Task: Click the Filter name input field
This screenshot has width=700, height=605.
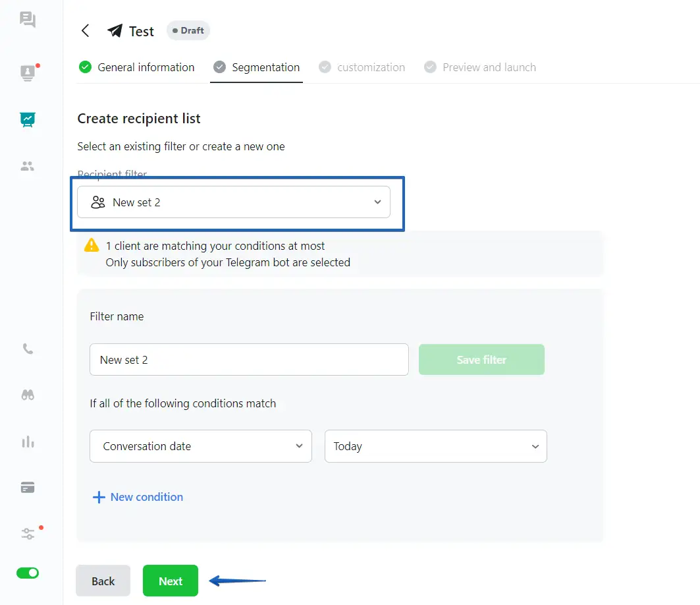Action: pos(249,360)
